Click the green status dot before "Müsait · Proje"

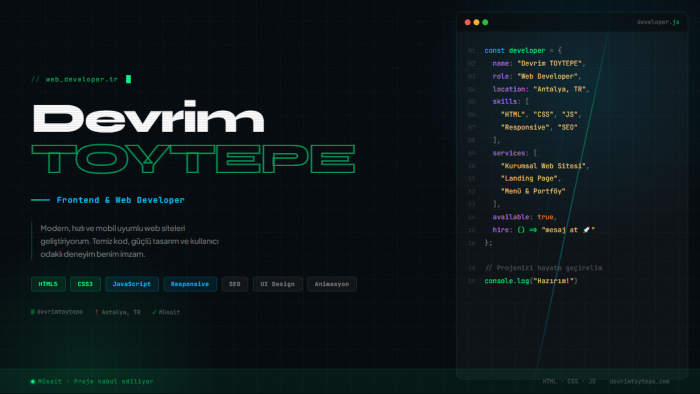coord(33,382)
